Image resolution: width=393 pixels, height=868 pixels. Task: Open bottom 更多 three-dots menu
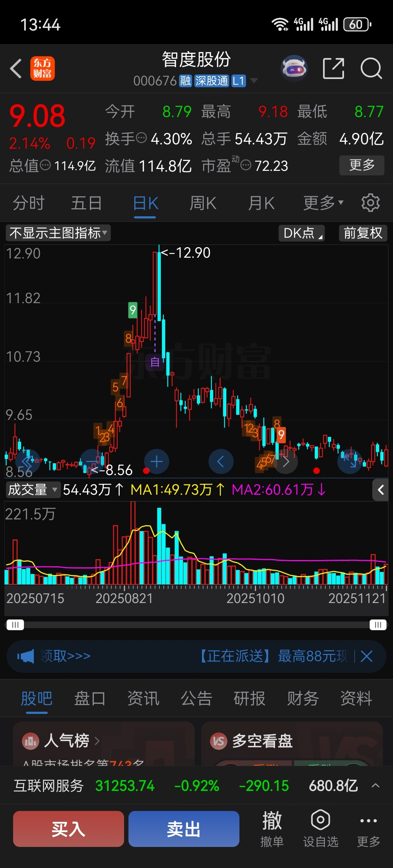pyautogui.click(x=368, y=829)
